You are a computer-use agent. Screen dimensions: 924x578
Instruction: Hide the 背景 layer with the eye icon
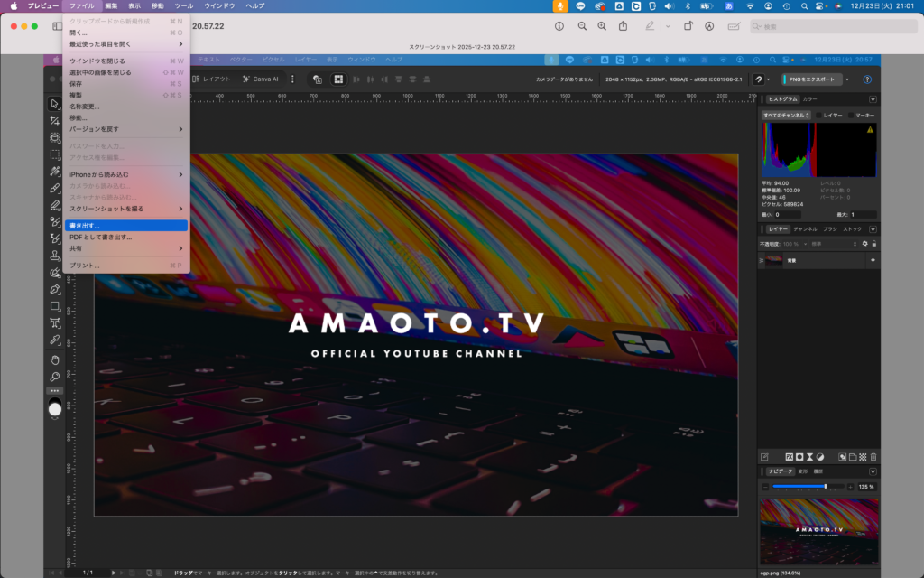tap(873, 260)
